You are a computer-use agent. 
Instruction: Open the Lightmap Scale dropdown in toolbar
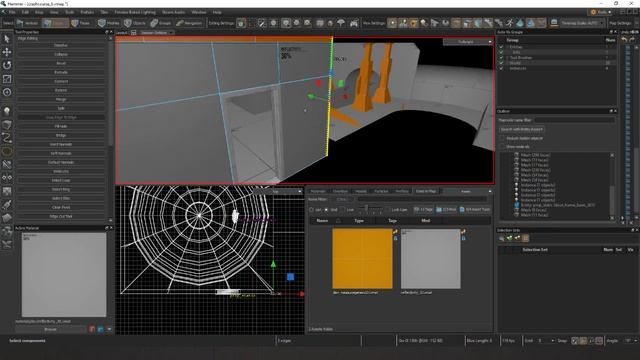point(582,23)
